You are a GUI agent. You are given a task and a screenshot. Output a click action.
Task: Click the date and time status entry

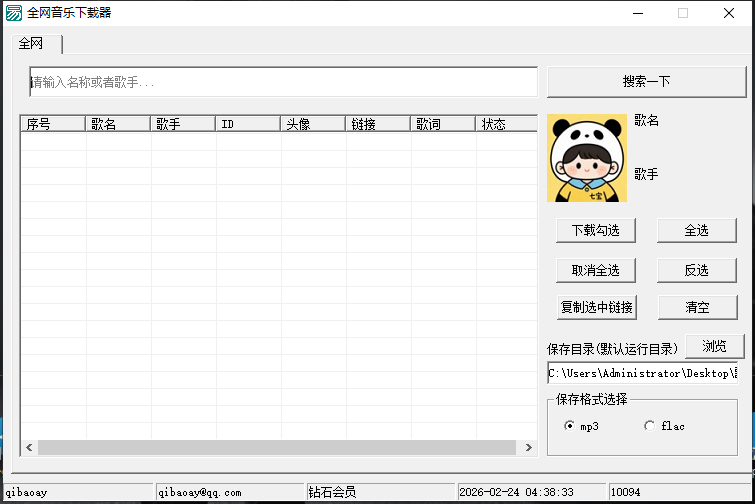517,492
